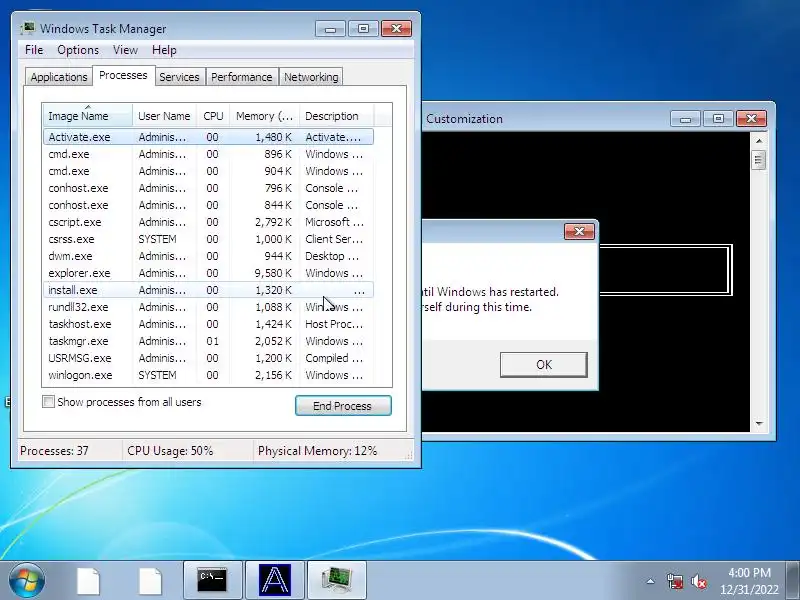Open the first blank document taskbar icon
Viewport: 800px width, 600px height.
[88, 581]
